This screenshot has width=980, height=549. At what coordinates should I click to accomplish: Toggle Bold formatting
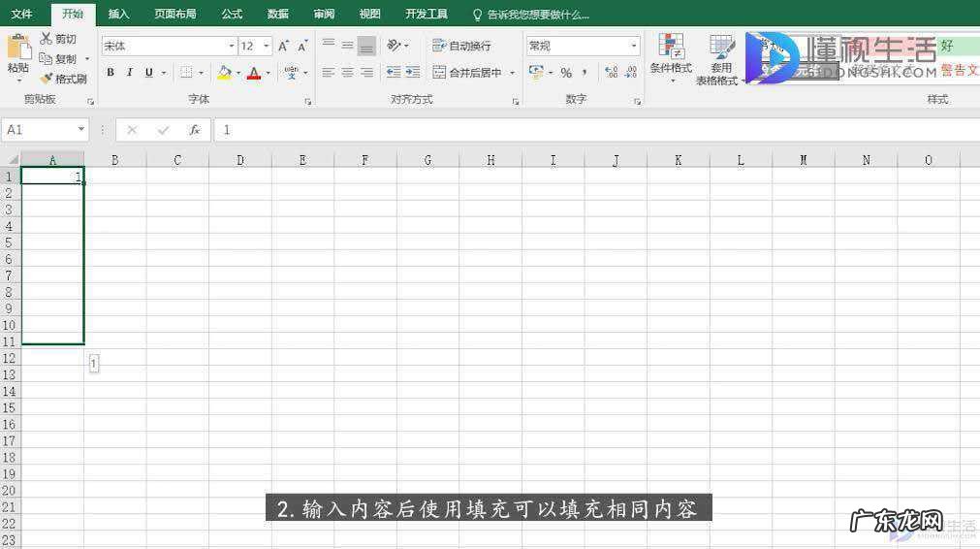pos(111,73)
